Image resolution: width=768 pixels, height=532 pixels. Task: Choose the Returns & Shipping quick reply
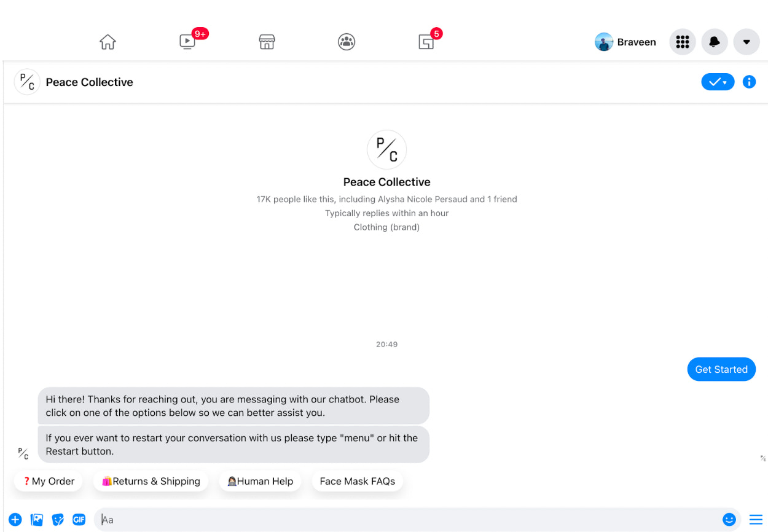pos(151,481)
